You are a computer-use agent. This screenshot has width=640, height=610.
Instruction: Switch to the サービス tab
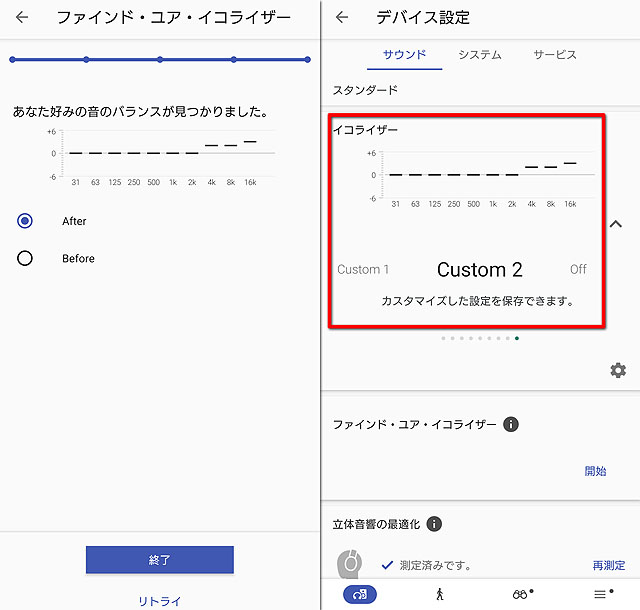tap(555, 55)
